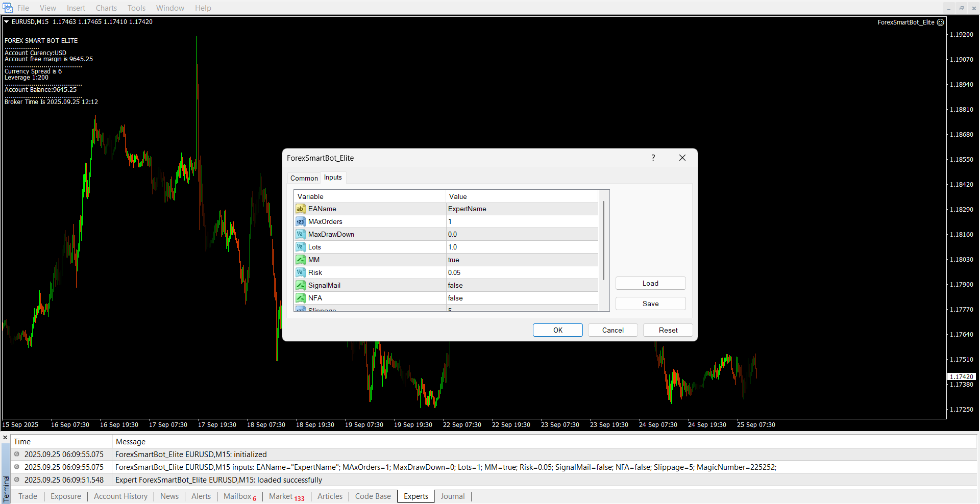980x504 pixels.
Task: Click the MetaTrader application logo icon
Action: coord(8,8)
